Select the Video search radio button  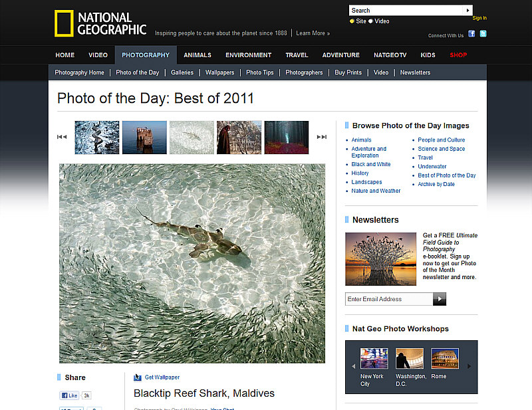(x=371, y=21)
